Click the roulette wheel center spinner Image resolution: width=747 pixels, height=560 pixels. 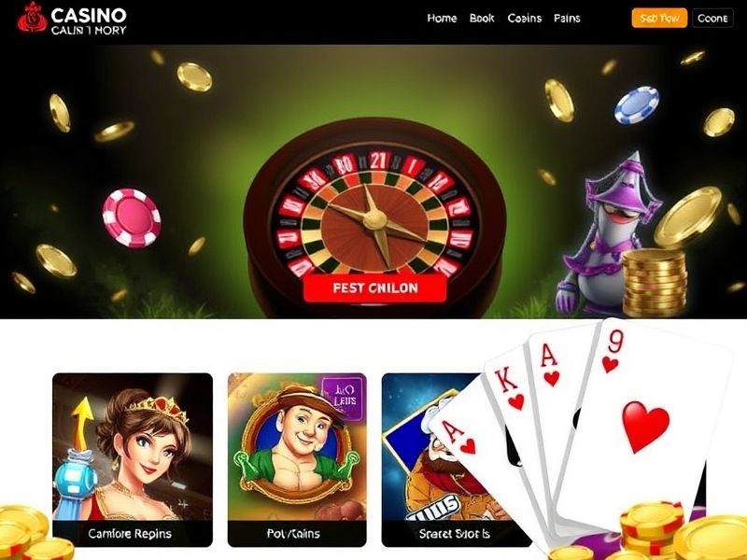click(x=375, y=220)
